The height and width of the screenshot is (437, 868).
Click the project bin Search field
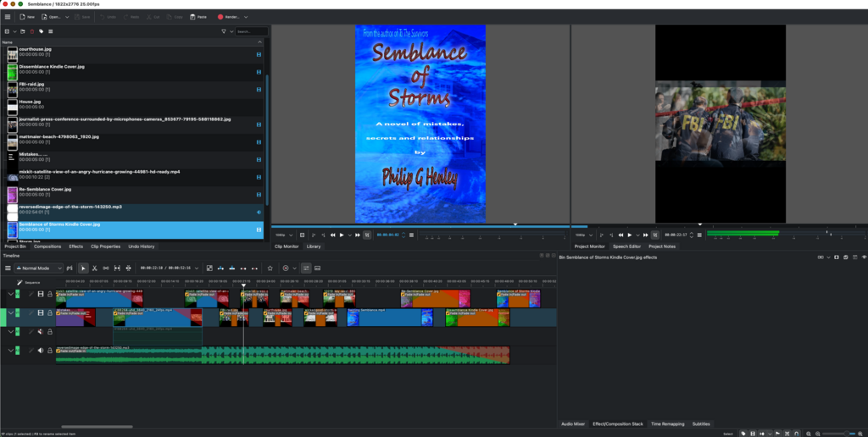click(x=251, y=31)
